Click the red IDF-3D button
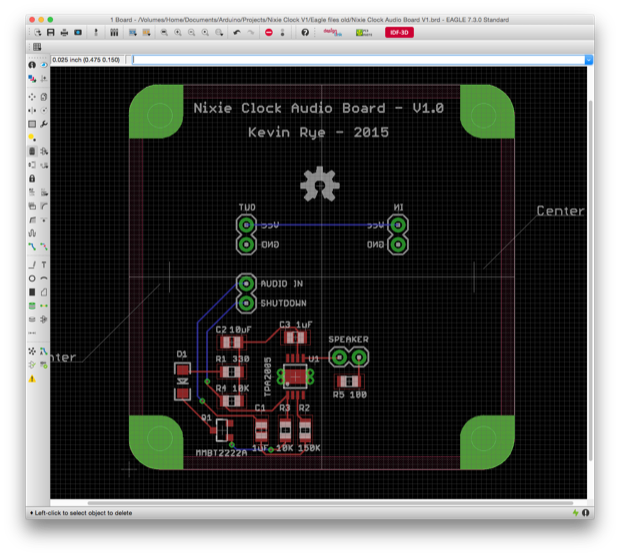Viewport: 620px width, 556px height. (399, 32)
